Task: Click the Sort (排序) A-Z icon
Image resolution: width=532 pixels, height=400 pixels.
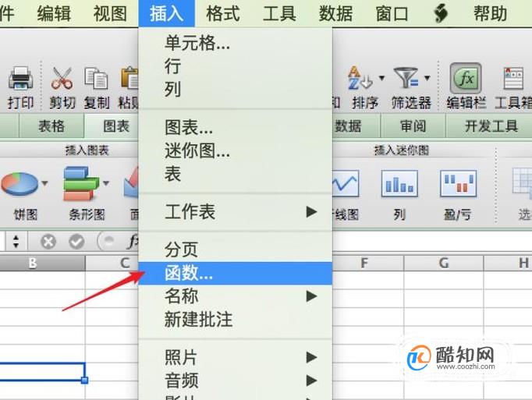Action: [x=360, y=79]
